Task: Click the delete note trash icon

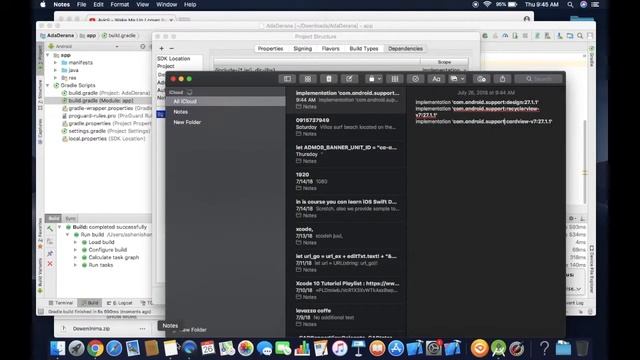Action: point(329,79)
